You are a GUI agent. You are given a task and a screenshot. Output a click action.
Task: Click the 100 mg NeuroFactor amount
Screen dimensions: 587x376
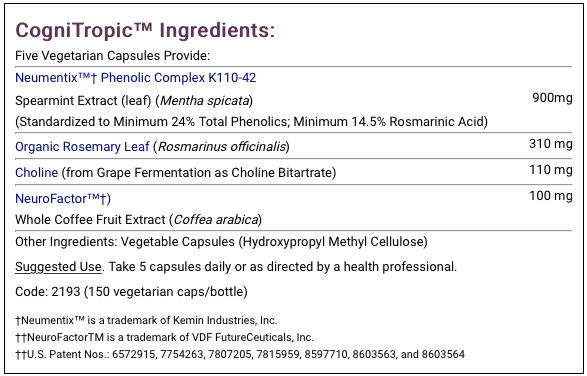tap(551, 196)
